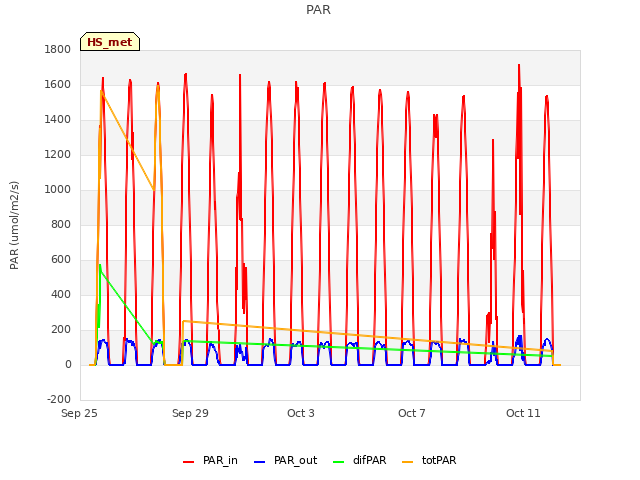Click the 1000 y-axis tick label
The width and height of the screenshot is (640, 480).
[x=58, y=189]
